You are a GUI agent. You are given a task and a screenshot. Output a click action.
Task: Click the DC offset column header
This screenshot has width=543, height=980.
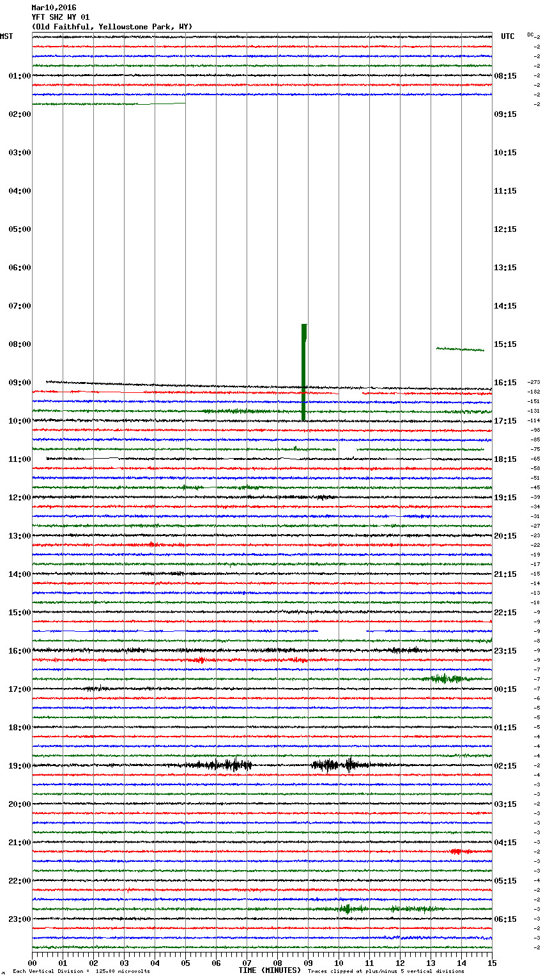pos(530,34)
